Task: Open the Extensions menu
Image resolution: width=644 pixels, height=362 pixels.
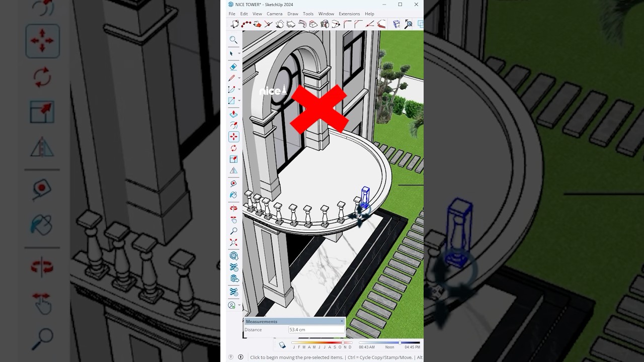Action: pos(349,14)
